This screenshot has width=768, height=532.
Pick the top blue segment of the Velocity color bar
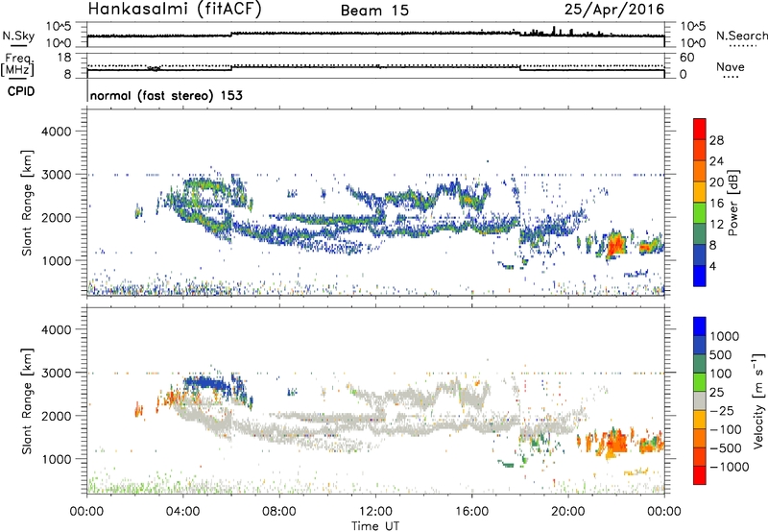click(x=700, y=326)
